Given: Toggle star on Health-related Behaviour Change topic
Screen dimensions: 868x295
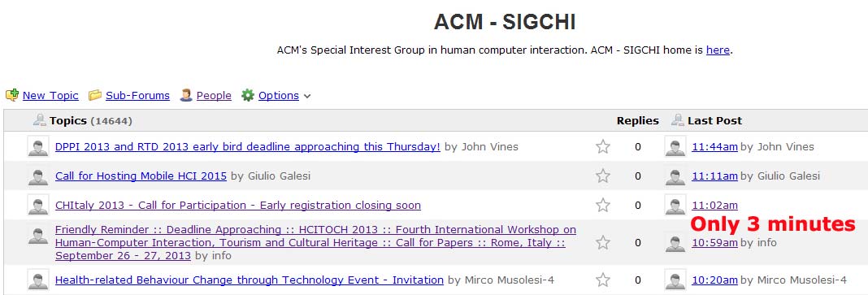Looking at the screenshot, I should (x=603, y=280).
